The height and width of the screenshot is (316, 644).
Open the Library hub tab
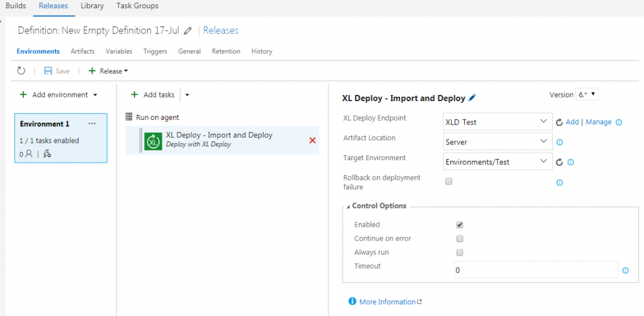(x=92, y=6)
